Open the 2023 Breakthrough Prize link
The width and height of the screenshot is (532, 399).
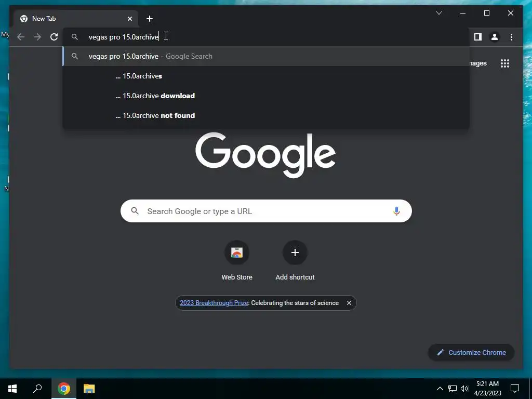click(x=214, y=303)
